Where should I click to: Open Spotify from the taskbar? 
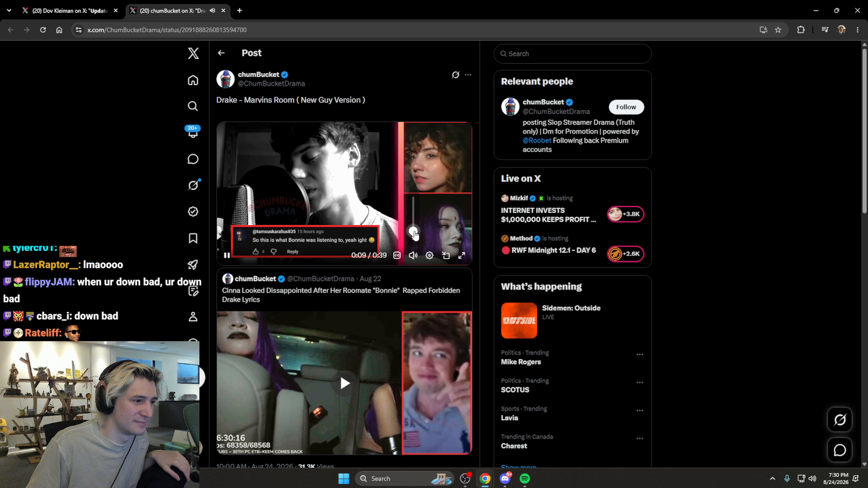pos(525,478)
